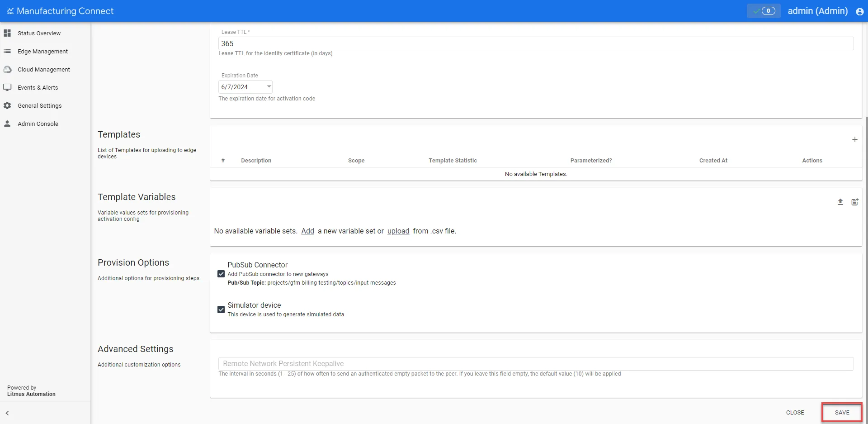Upload variable set CSV via upload icon
The image size is (868, 424).
[840, 202]
